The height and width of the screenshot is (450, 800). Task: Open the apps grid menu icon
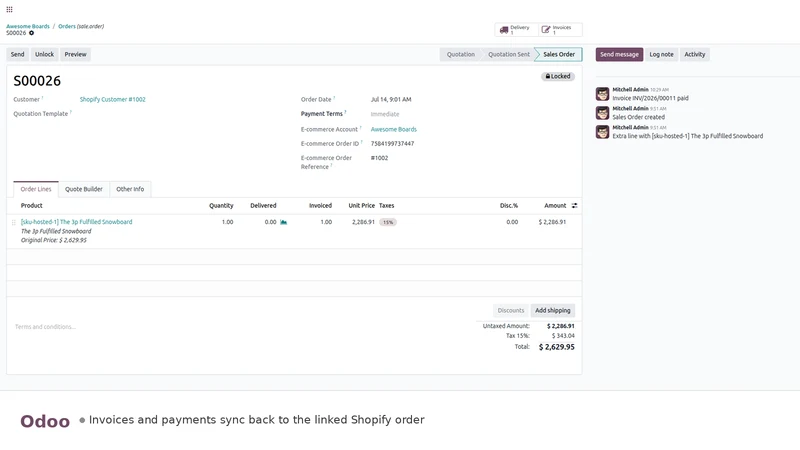[9, 9]
